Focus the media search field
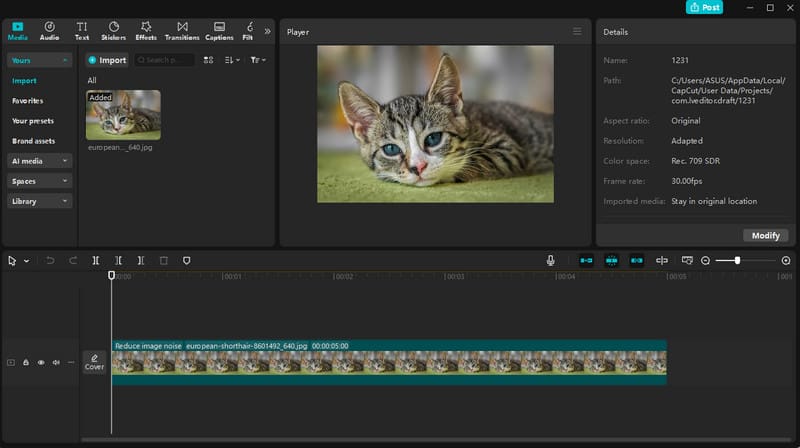 click(164, 60)
